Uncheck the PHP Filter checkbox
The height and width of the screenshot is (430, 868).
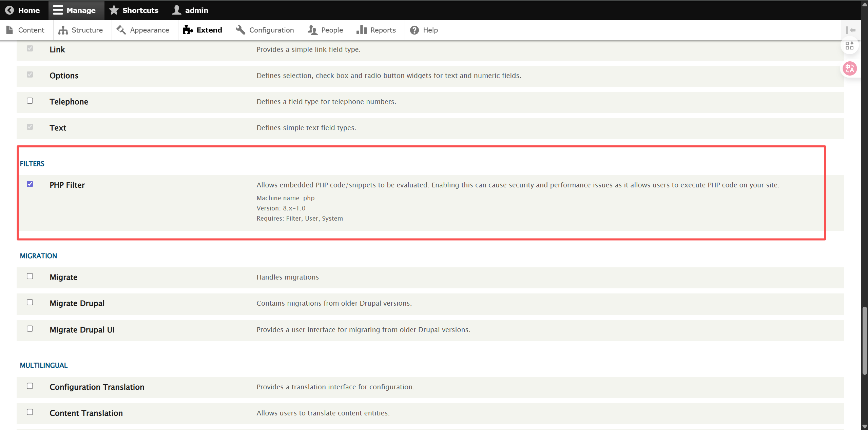(30, 184)
